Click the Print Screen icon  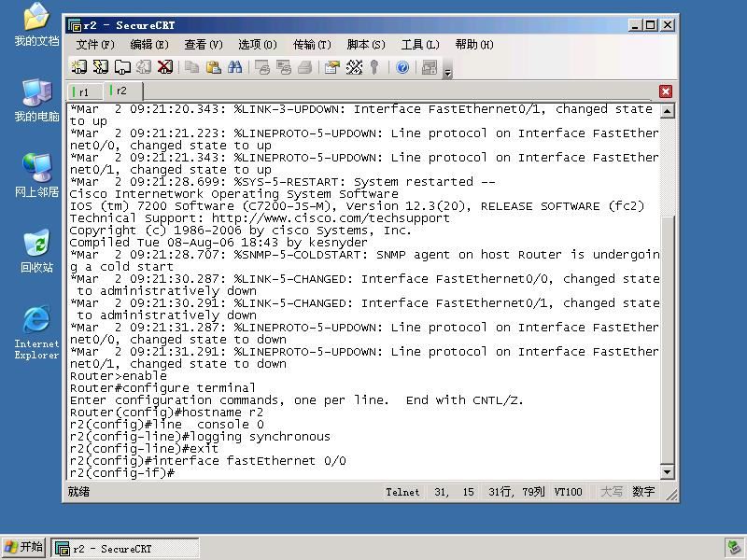262,67
